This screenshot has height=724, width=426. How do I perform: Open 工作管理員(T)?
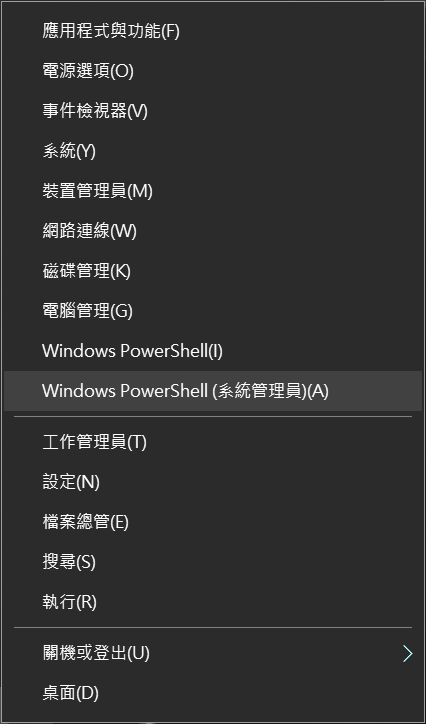pos(213,442)
